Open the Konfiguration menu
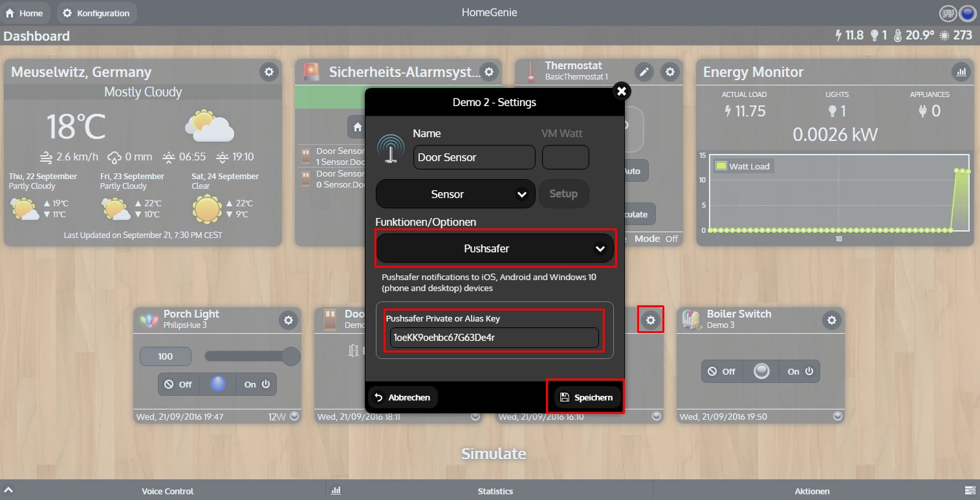This screenshot has width=980, height=500. pyautogui.click(x=96, y=12)
